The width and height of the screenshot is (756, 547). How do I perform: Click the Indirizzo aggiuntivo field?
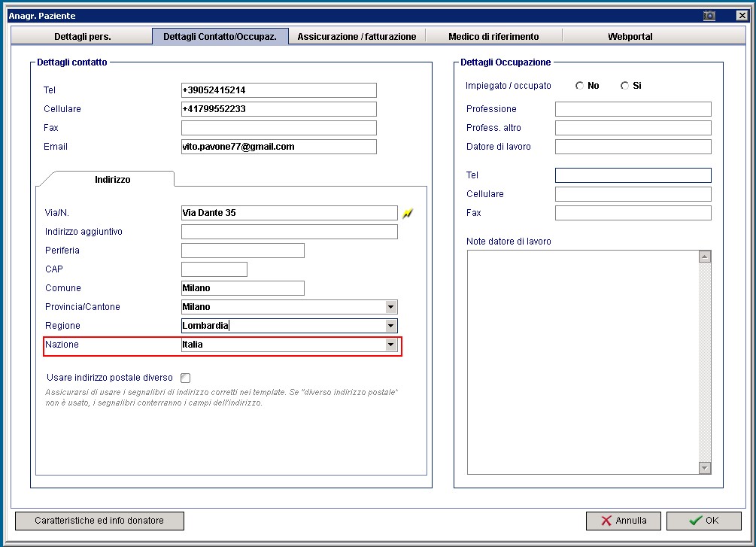coord(290,232)
